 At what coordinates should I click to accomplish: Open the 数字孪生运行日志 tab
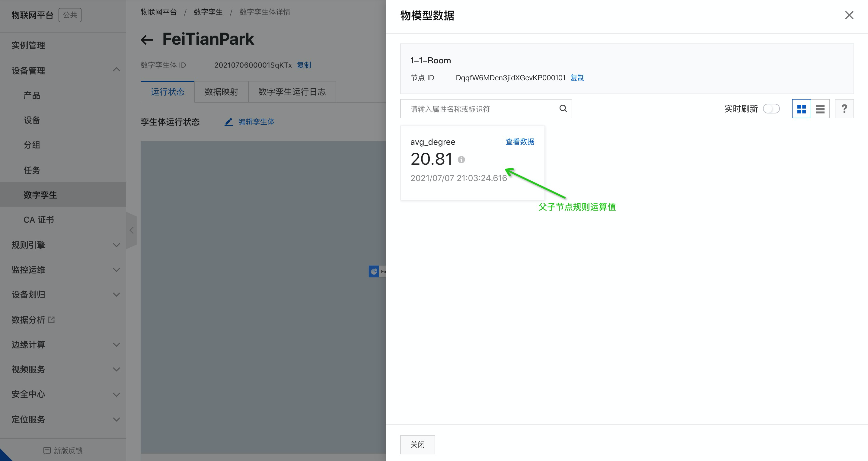(x=292, y=92)
